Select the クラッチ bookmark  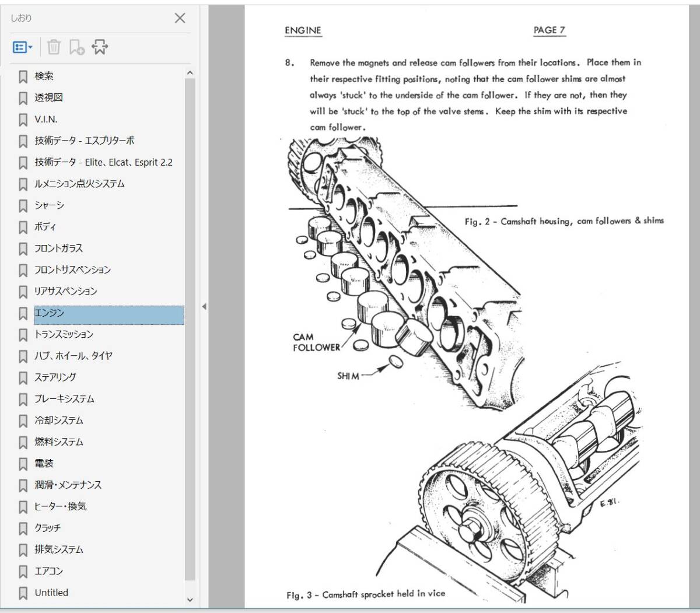47,528
